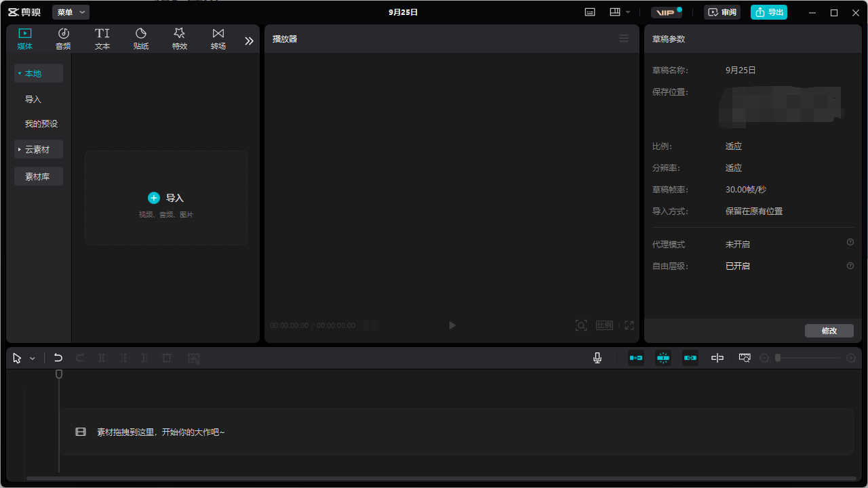Open the 特效 (Effects) panel
Viewport: 868px width, 488px height.
(179, 39)
